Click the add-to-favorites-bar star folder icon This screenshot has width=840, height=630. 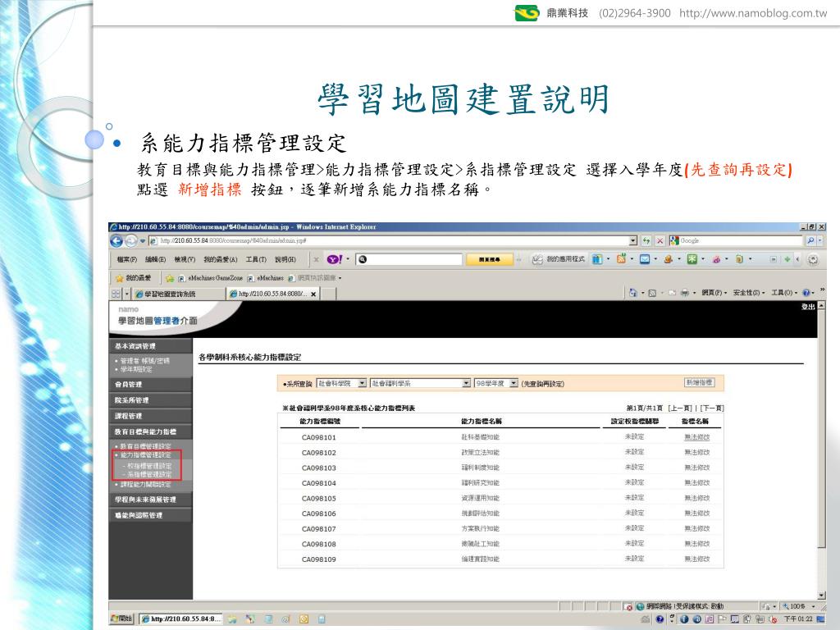point(169,278)
